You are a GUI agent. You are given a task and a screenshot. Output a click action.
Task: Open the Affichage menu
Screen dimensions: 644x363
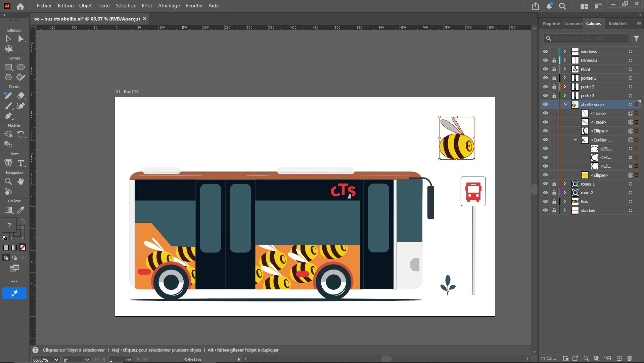pos(169,6)
